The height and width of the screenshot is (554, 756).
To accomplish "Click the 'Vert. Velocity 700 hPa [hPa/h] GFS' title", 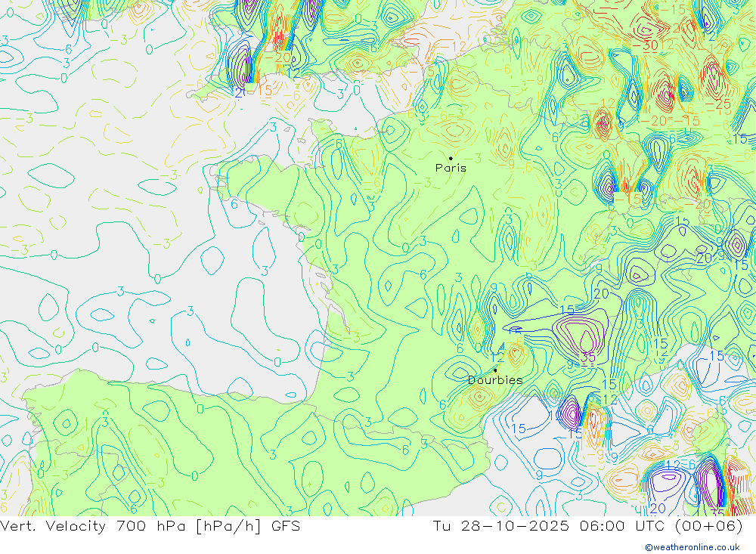I will [150, 525].
